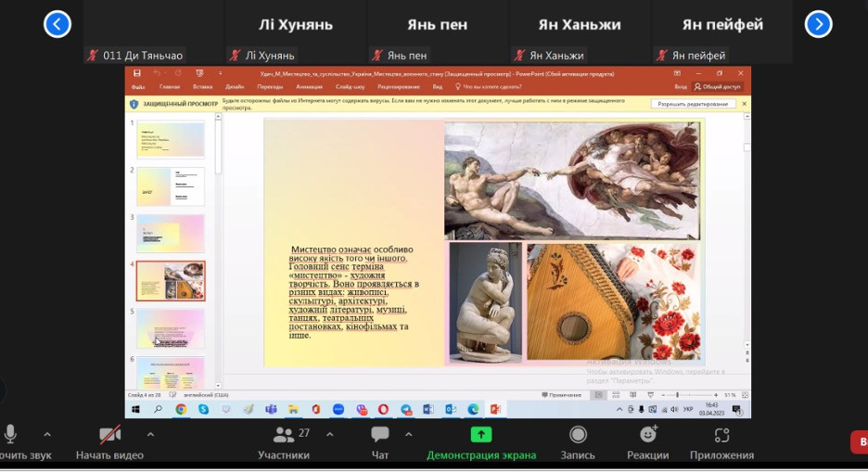Open the Реакции reactions menu
Viewport: 868px width, 473px height.
[x=647, y=435]
